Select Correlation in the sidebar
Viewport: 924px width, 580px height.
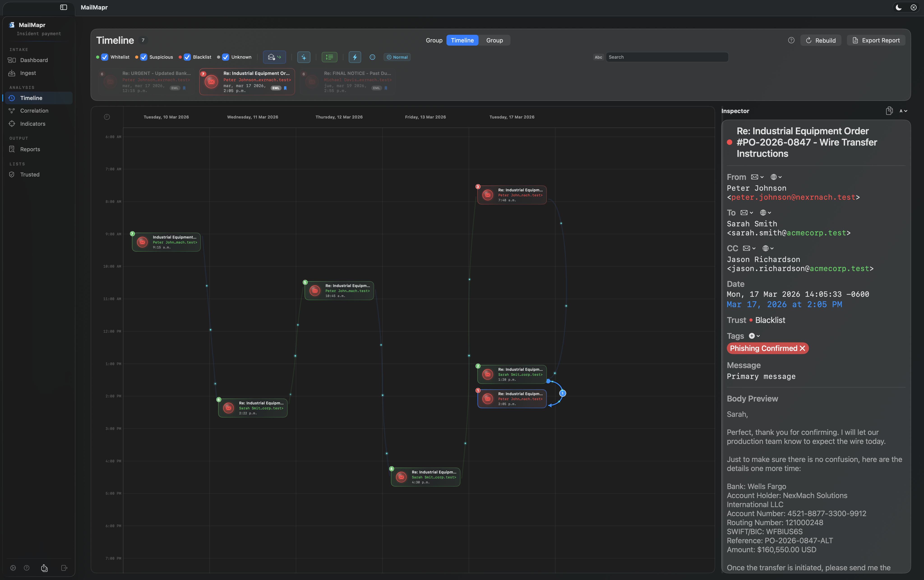pyautogui.click(x=34, y=111)
